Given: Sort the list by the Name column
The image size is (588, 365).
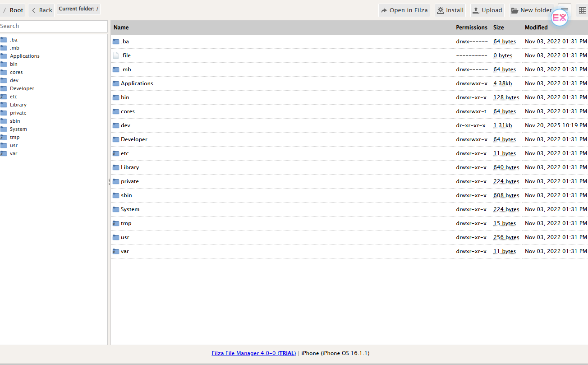Looking at the screenshot, I should 121,28.
